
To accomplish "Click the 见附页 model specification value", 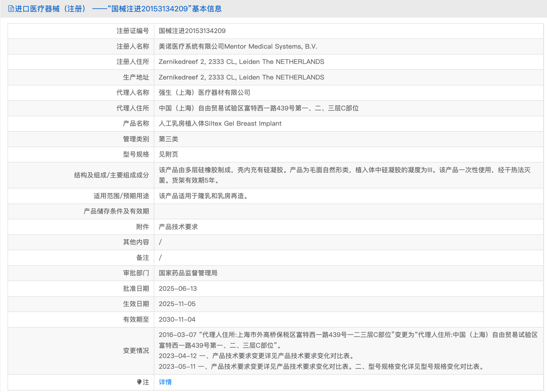I will tap(168, 154).
